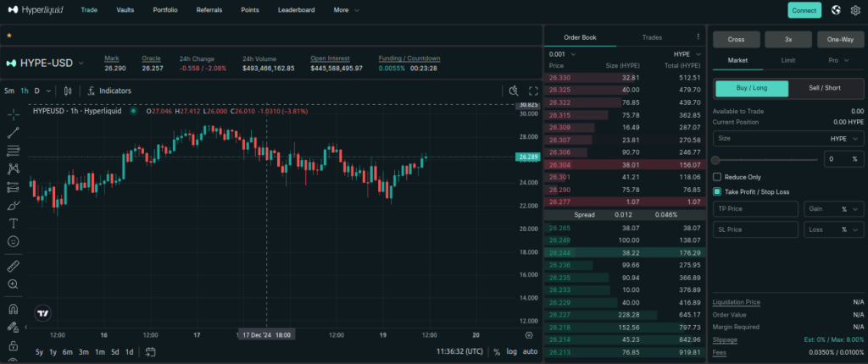Uncheck Take Profit / Stop Loss
This screenshot has height=364, width=868.
pyautogui.click(x=717, y=192)
